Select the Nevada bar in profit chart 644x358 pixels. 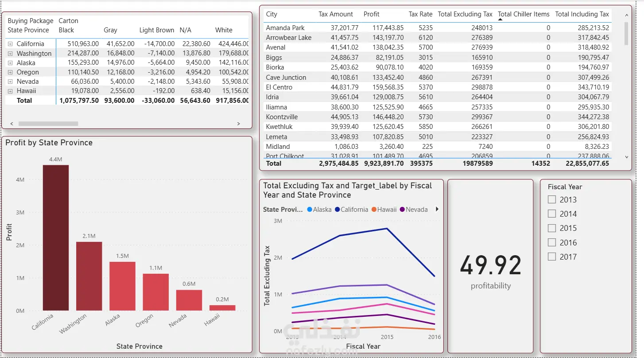point(189,300)
